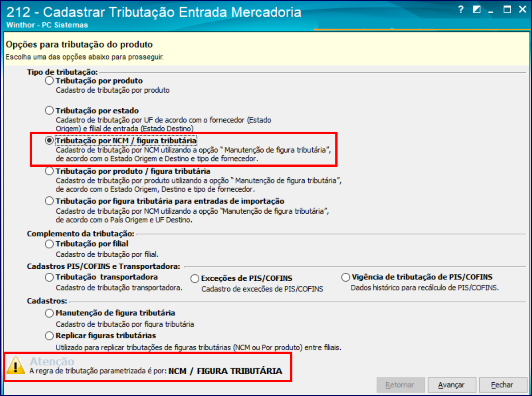Click text 'Cadastro de tributação por produto'
The height and width of the screenshot is (396, 532).
113,90
